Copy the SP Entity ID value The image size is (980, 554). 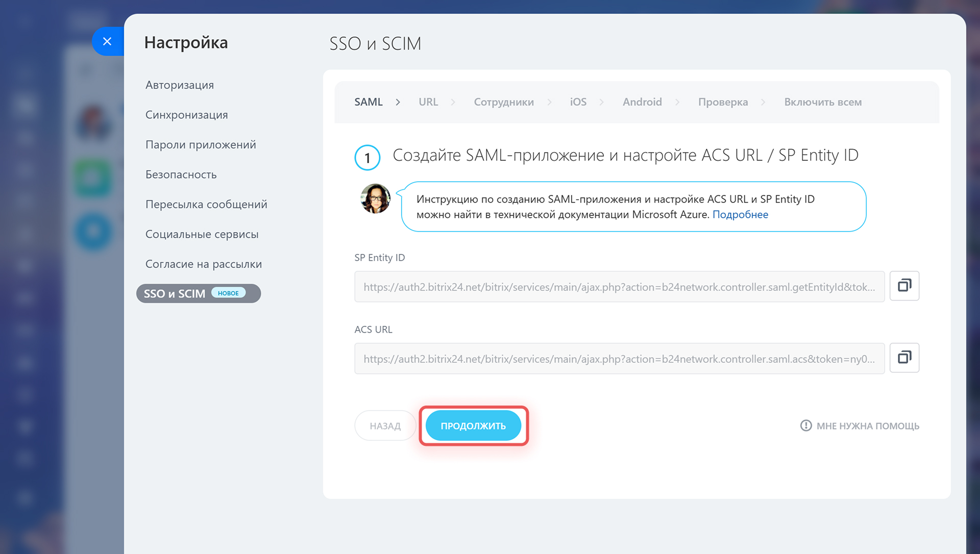[x=904, y=286]
